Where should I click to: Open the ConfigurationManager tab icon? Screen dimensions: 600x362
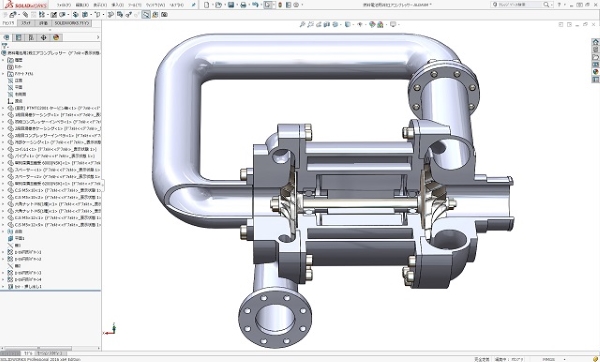31,38
